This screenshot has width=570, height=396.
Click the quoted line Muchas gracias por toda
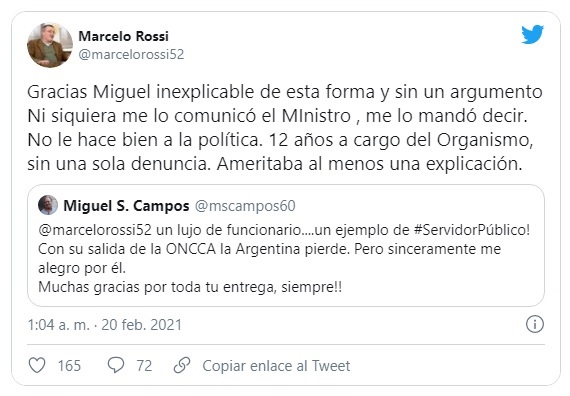tap(190, 287)
